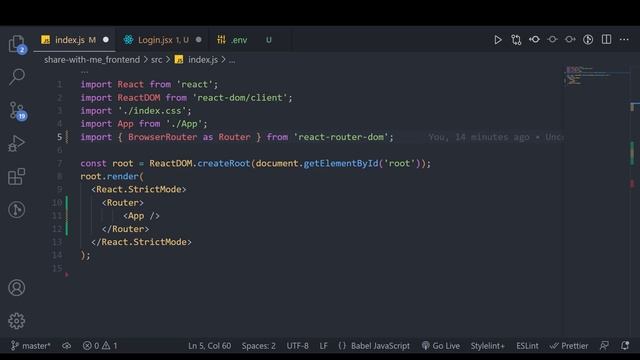Click the <App /> element on line 11
Image resolution: width=640 pixels, height=360 pixels.
click(141, 216)
